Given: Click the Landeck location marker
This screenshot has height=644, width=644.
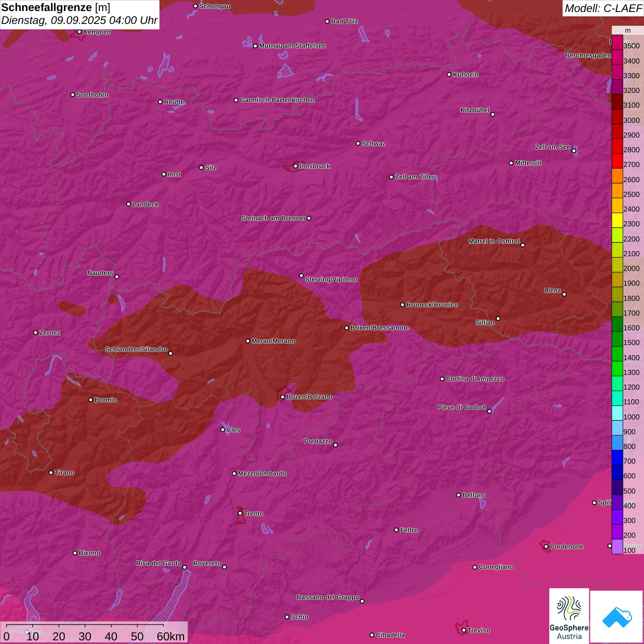Looking at the screenshot, I should coord(128,204).
